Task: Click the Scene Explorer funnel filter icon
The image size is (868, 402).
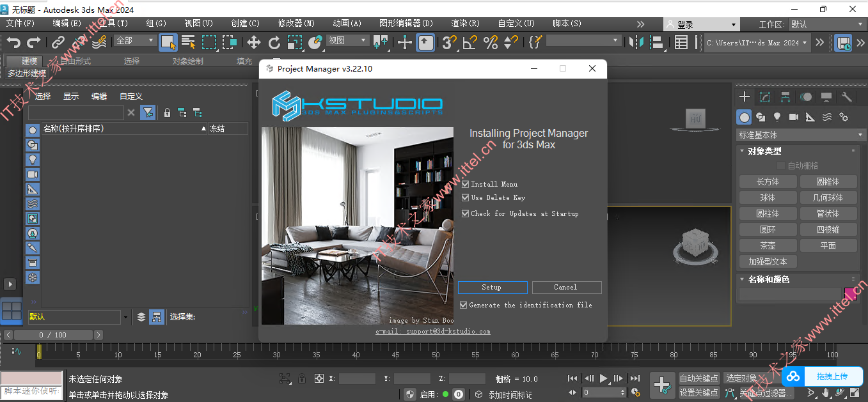Action: 148,112
